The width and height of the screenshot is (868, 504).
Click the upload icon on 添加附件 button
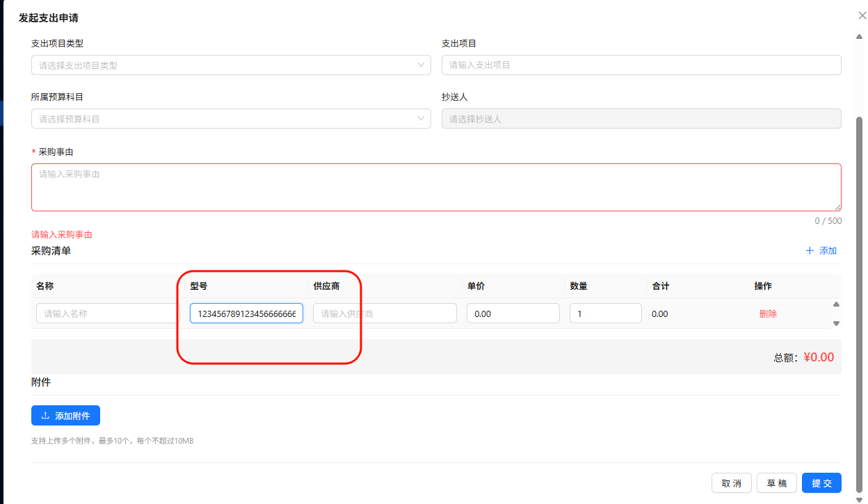[45, 416]
